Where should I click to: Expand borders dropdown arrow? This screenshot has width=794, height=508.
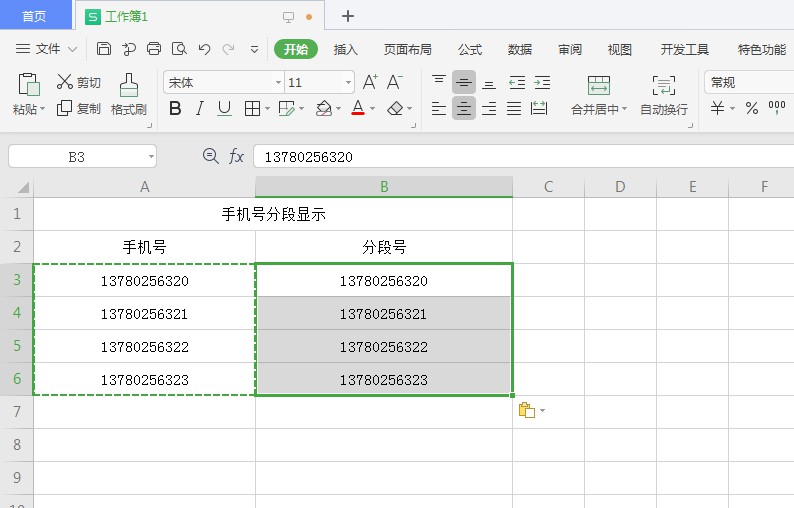[267, 109]
